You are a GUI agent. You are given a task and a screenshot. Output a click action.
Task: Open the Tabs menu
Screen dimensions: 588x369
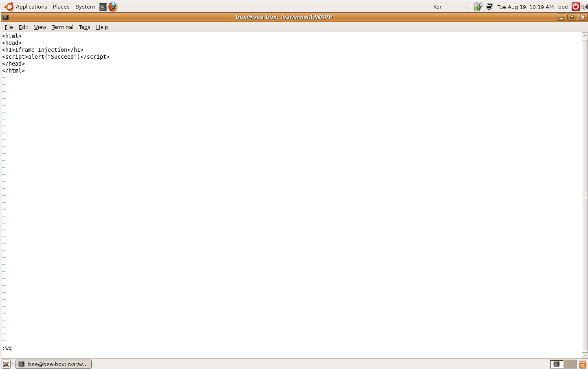[84, 27]
